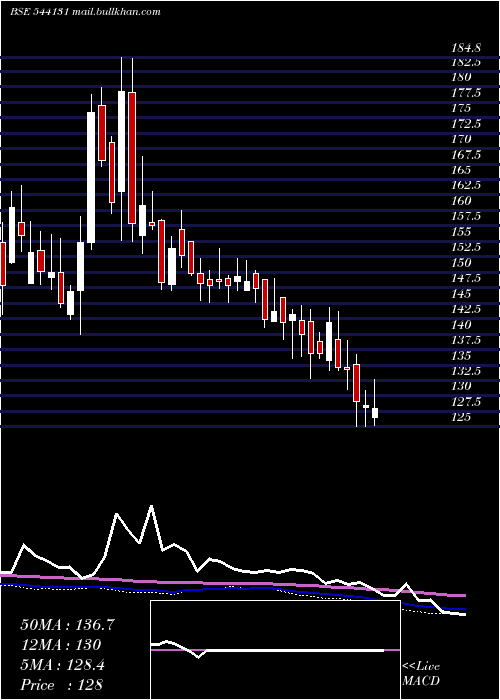Screen dimensions: 500x700
Task: Click the tall white candle closing near 175
Action: [91, 177]
